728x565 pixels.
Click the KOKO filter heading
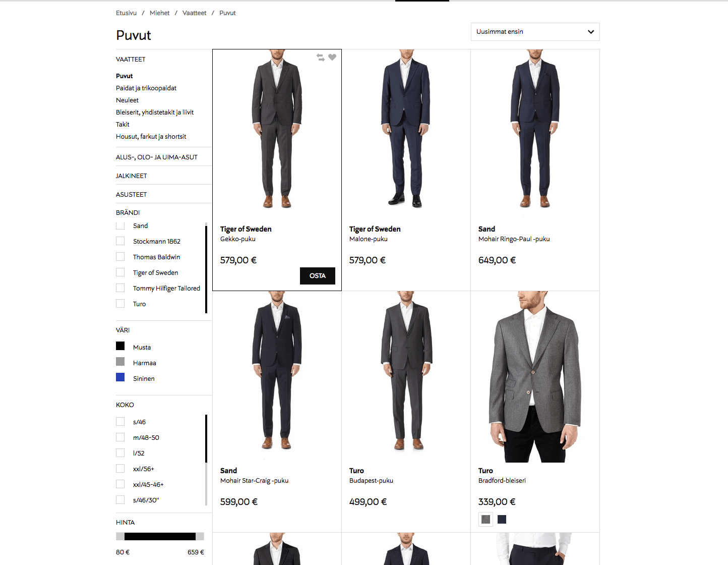[125, 405]
